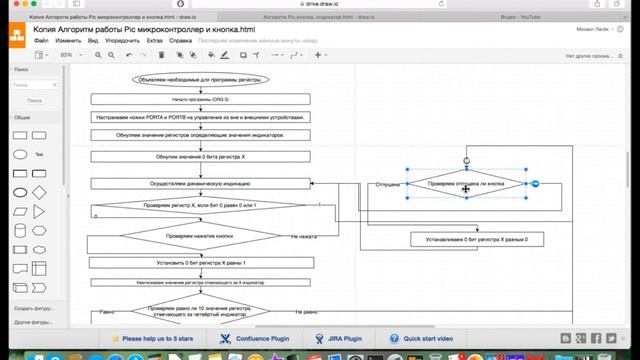Screen dimensions: 640x360
Task: Click the zoom in magnifier icon
Action: tap(98, 55)
